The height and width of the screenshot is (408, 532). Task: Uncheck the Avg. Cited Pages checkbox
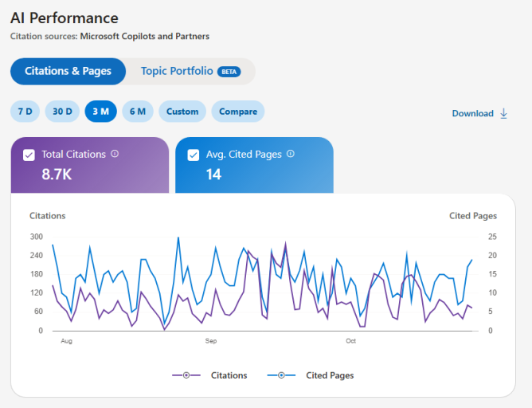click(x=194, y=155)
